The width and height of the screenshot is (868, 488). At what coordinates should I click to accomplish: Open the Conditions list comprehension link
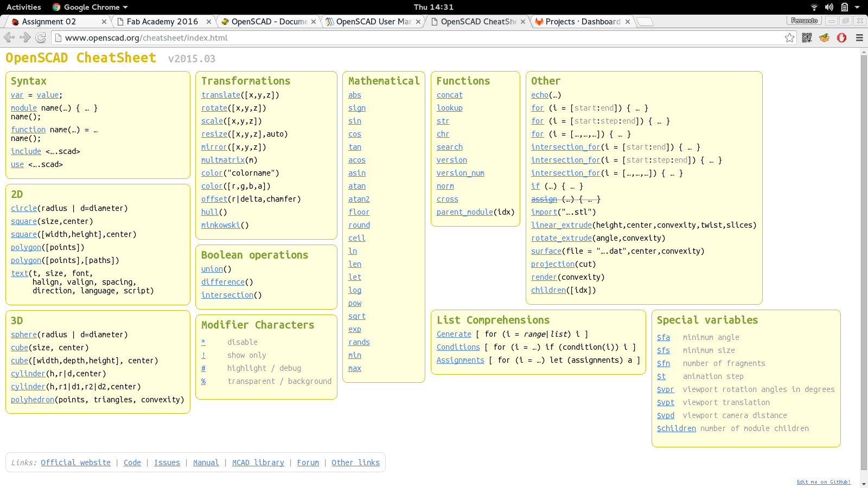coord(458,347)
